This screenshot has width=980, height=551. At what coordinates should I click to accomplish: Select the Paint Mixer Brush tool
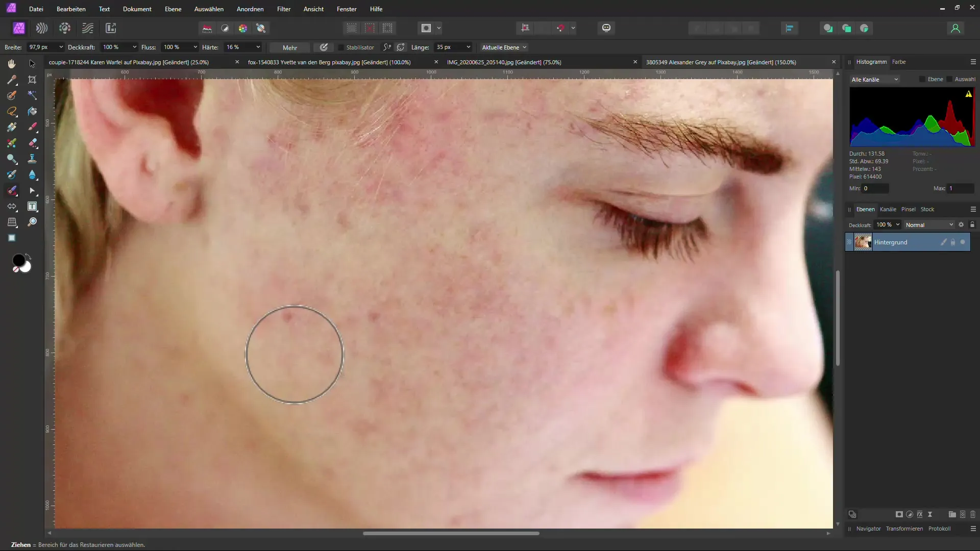click(12, 143)
